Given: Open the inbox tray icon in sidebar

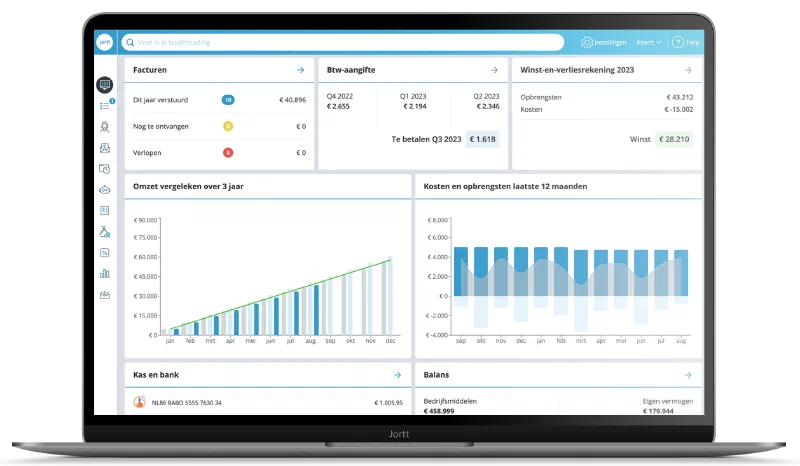Looking at the screenshot, I should coord(105,295).
